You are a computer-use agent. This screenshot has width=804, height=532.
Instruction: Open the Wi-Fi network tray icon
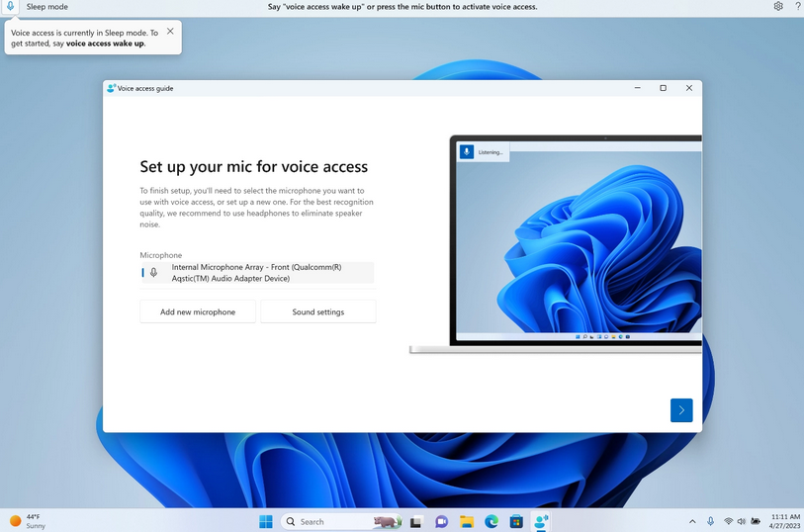tap(728, 521)
